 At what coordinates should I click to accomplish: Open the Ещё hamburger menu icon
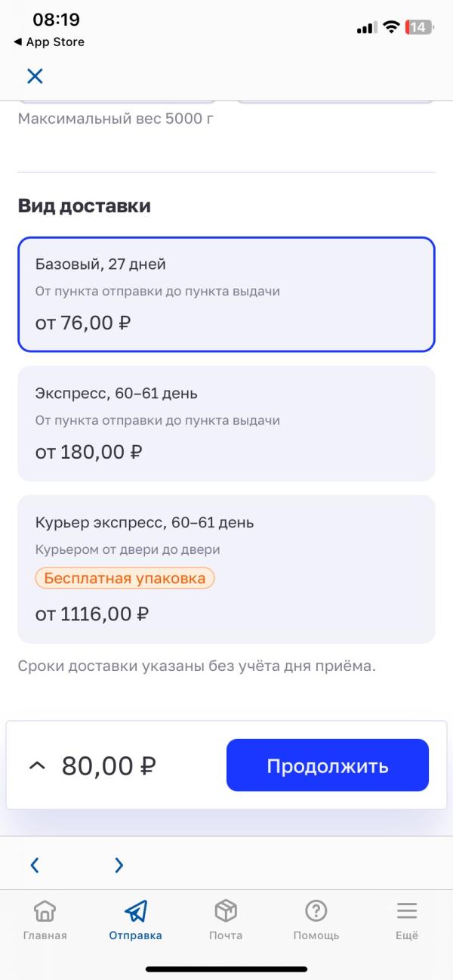pyautogui.click(x=407, y=910)
